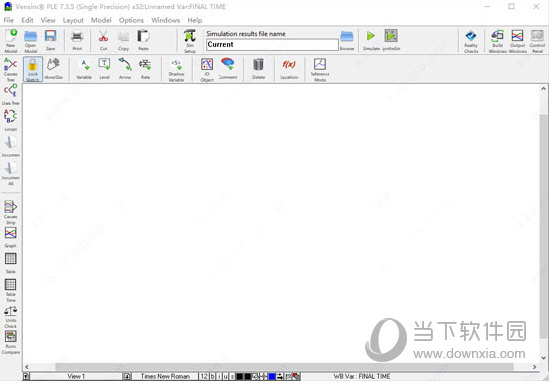Open the Uses Tree analysis tool
The height and width of the screenshot is (383, 550).
click(11, 95)
